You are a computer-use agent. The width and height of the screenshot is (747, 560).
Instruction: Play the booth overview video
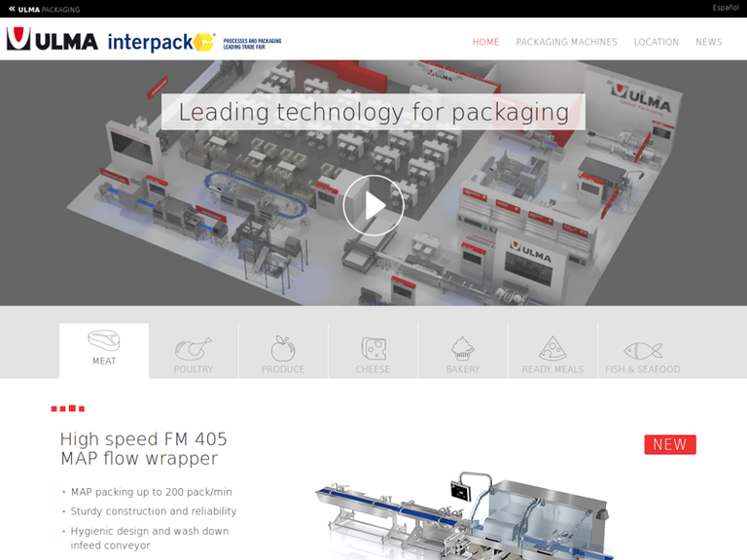(x=373, y=206)
